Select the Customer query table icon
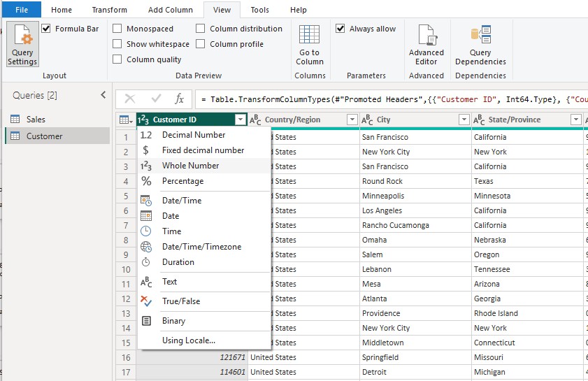The image size is (588, 381). 15,136
